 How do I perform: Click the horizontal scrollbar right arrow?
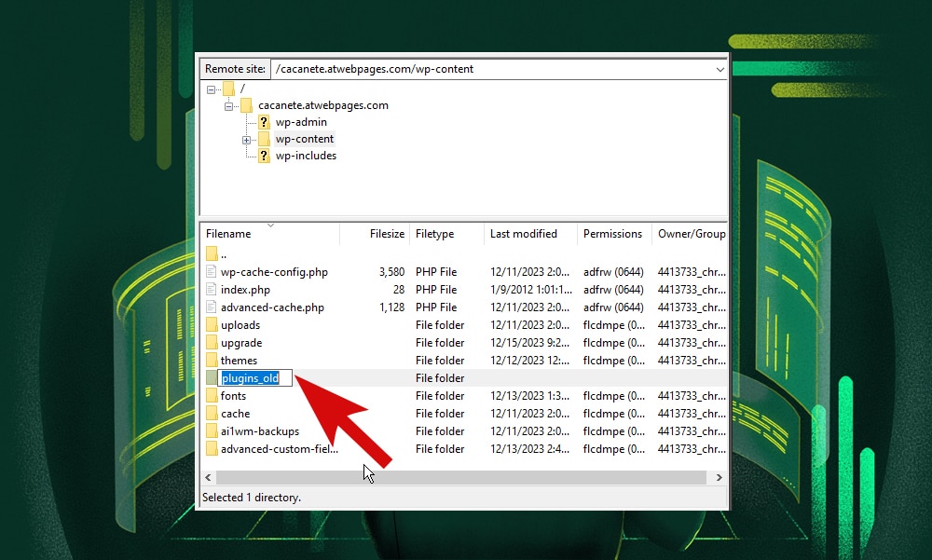(x=719, y=476)
